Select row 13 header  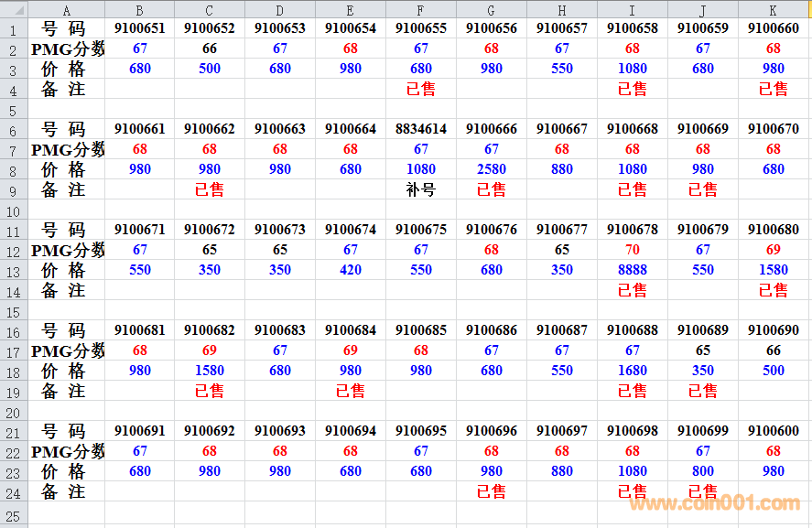14,270
